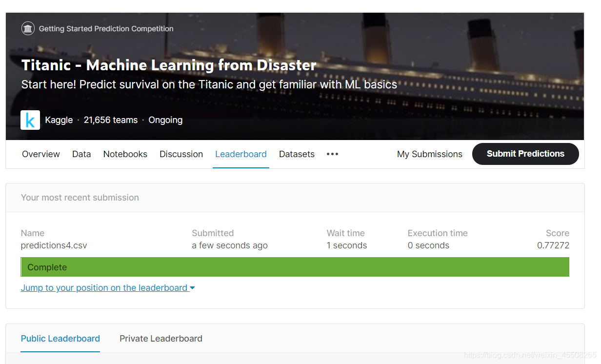Click the 'Name' column label
601x364 pixels.
click(x=33, y=233)
